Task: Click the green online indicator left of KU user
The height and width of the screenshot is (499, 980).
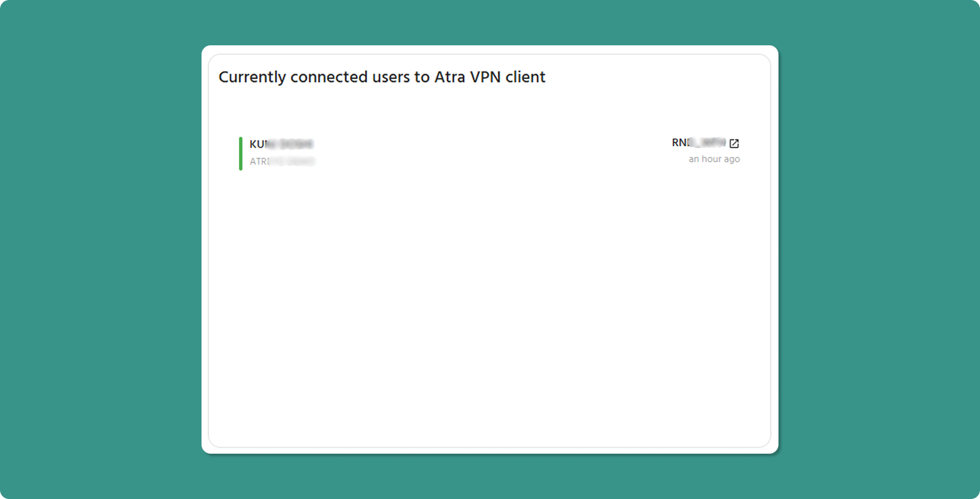Action: click(241, 153)
